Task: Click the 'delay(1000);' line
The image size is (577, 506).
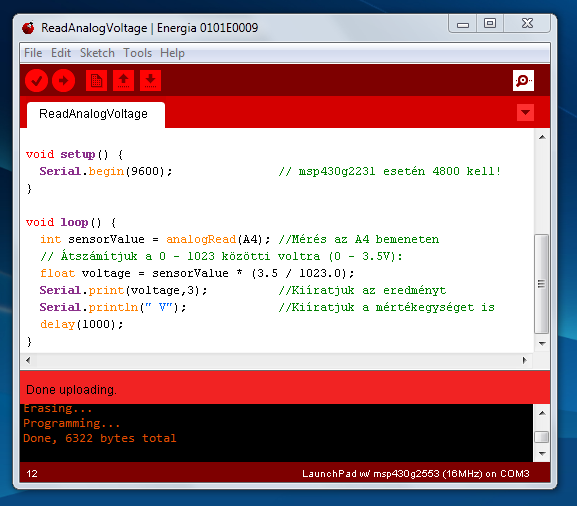Action: point(82,324)
